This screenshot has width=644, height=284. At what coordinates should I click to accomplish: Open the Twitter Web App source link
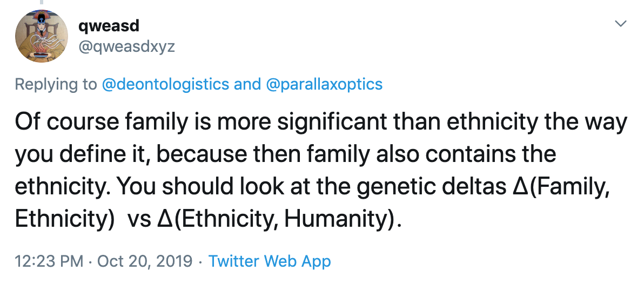click(x=270, y=261)
